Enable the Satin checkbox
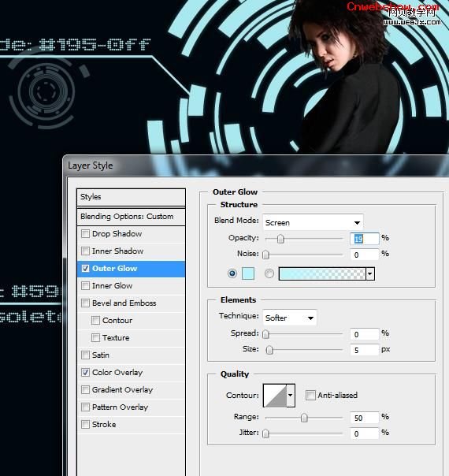449x476 pixels. pyautogui.click(x=86, y=355)
